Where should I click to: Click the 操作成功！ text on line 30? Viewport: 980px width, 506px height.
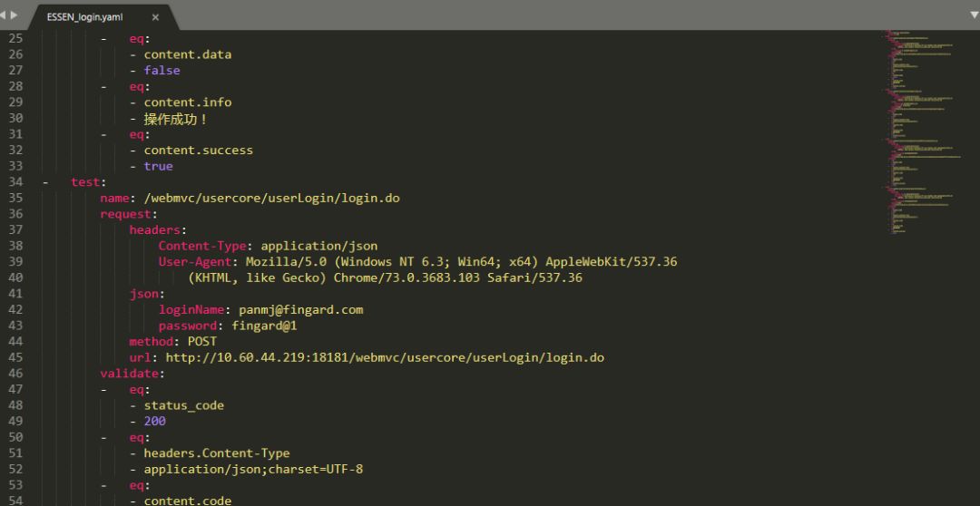pyautogui.click(x=176, y=119)
